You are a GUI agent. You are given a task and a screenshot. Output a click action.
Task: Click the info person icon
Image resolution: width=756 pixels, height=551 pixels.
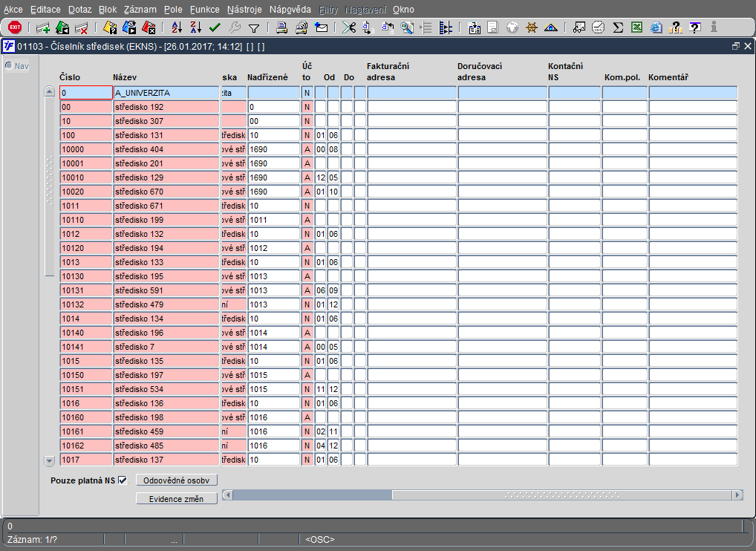pyautogui.click(x=714, y=27)
